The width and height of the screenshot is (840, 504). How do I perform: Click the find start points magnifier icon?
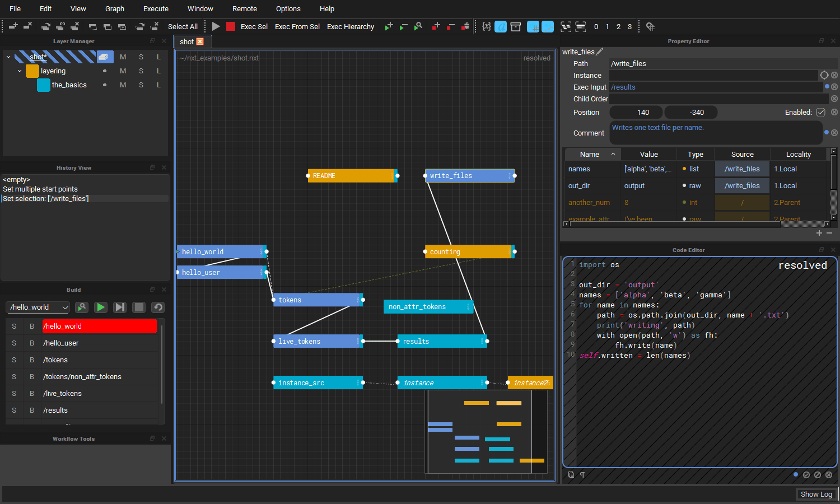(x=418, y=26)
